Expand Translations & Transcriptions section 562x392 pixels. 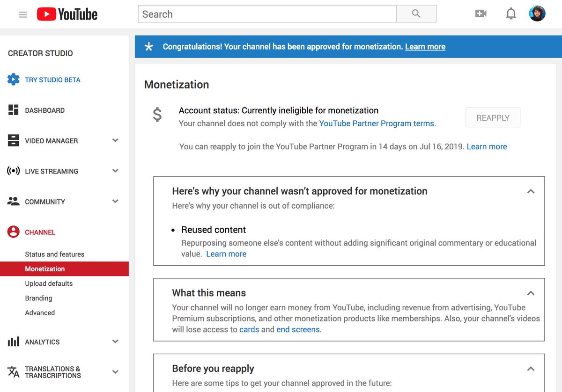115,372
